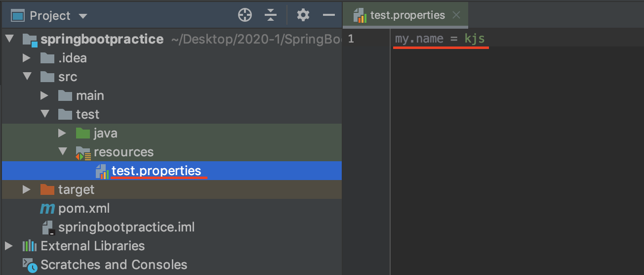Select the test.properties editor tab
The width and height of the screenshot is (644, 275).
coord(407,15)
